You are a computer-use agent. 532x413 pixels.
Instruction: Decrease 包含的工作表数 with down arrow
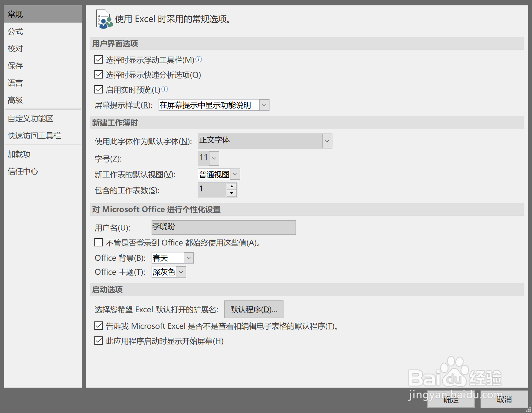tap(232, 193)
